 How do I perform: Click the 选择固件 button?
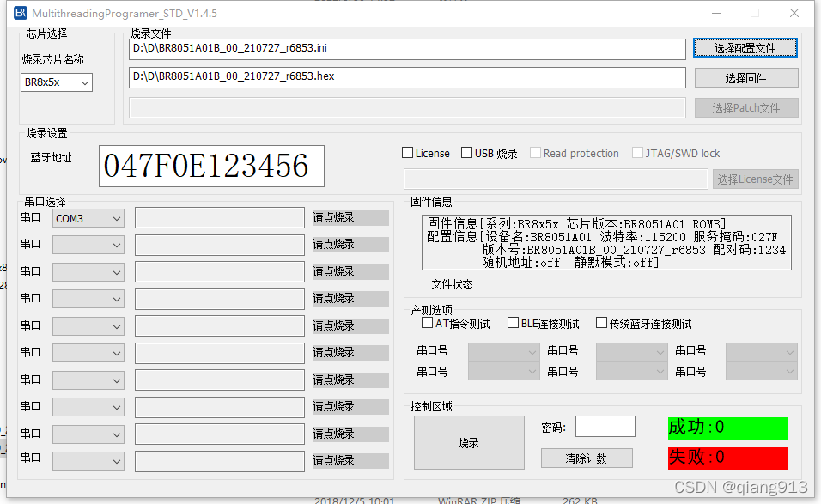click(745, 78)
